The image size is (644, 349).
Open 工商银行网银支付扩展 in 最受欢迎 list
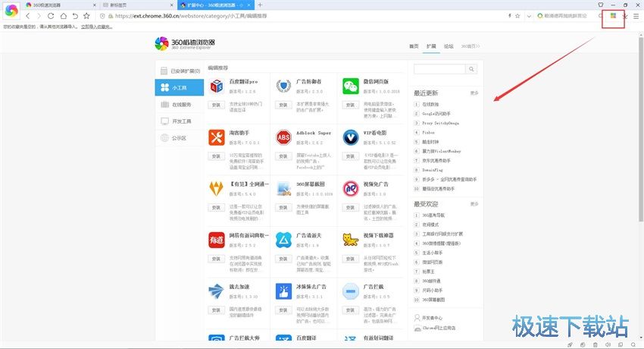pos(442,234)
